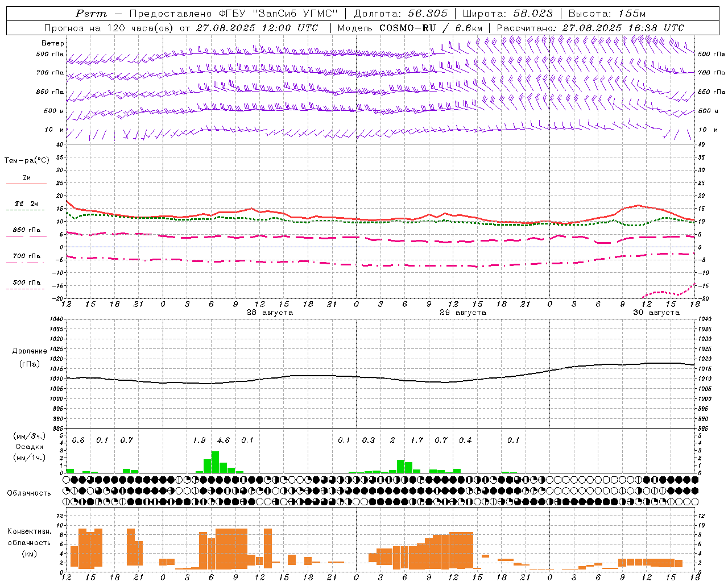728x582 pixels.
Task: Click the '700 гПа' temperature legend entry
Action: (27, 256)
